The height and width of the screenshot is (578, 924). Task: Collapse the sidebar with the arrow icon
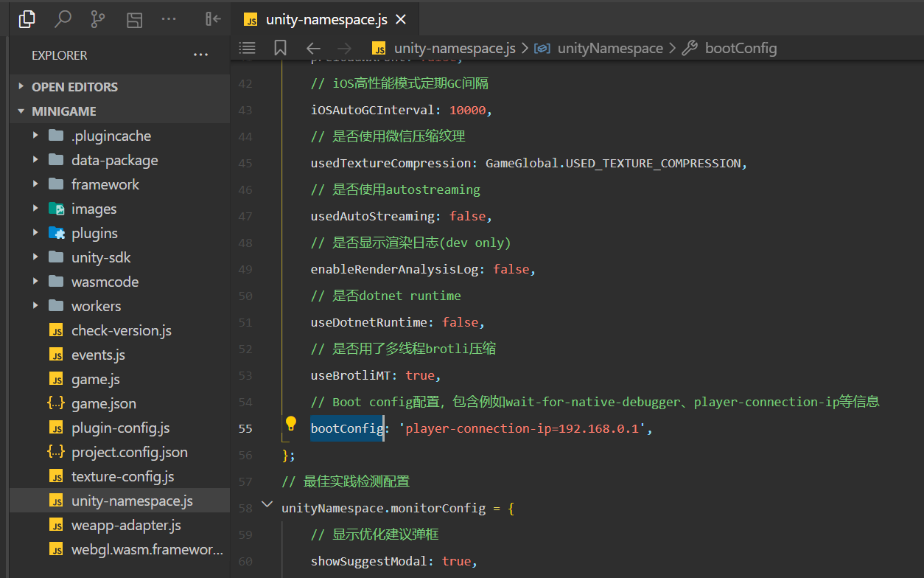[x=213, y=19]
